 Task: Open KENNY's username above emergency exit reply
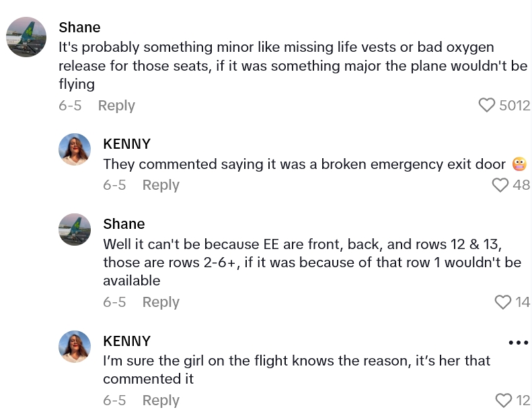(x=126, y=144)
